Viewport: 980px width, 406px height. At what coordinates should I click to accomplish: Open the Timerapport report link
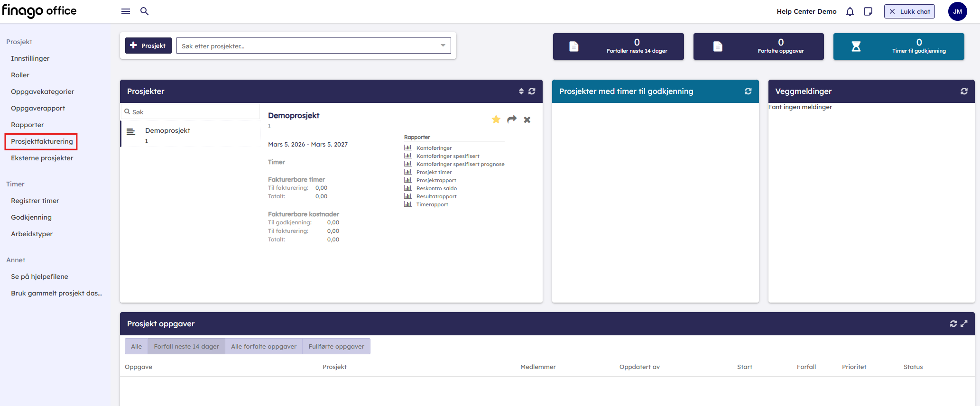click(x=432, y=204)
